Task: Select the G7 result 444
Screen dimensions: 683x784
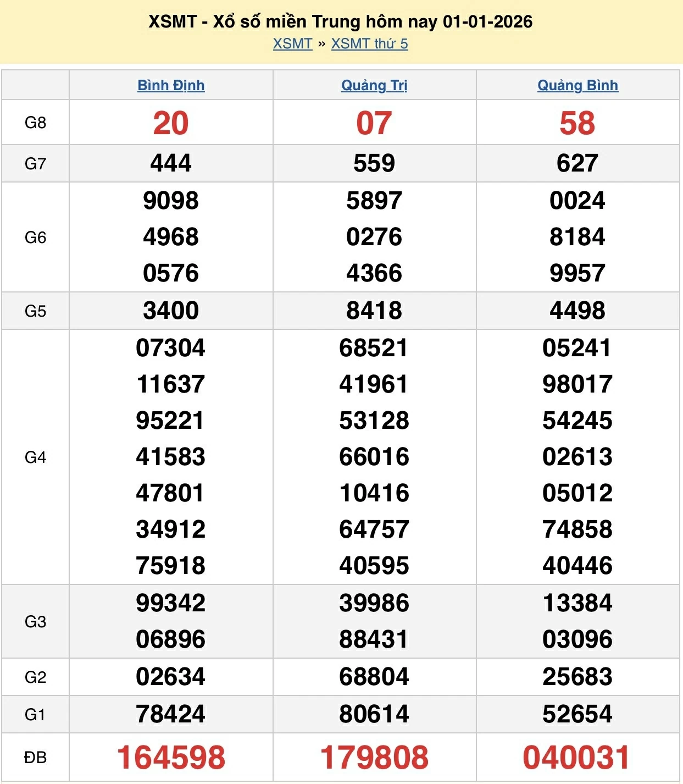Action: 171,163
